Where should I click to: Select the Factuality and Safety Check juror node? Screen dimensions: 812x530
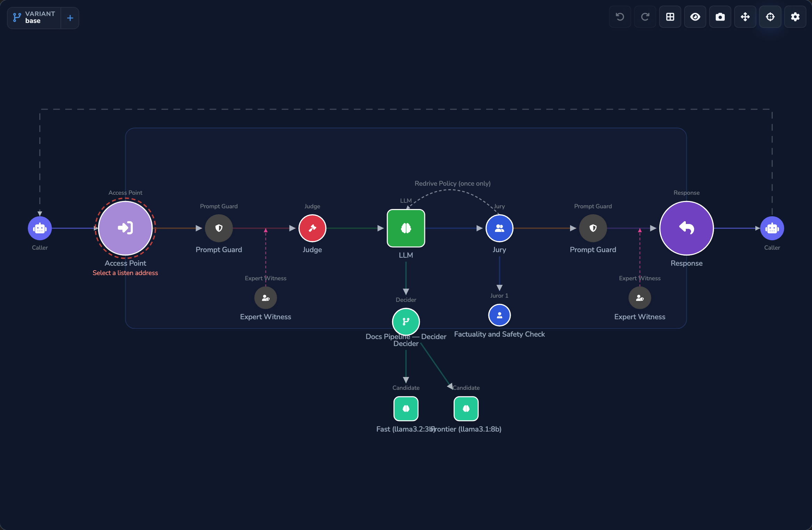click(499, 315)
